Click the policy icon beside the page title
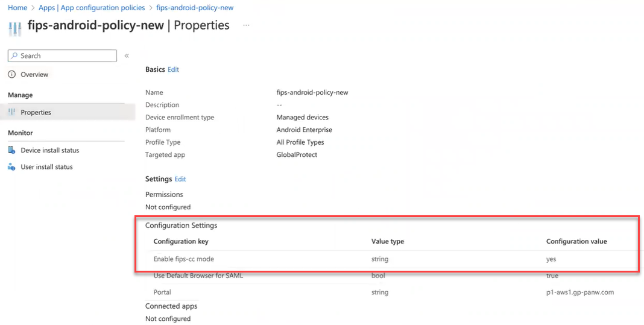 [15, 27]
